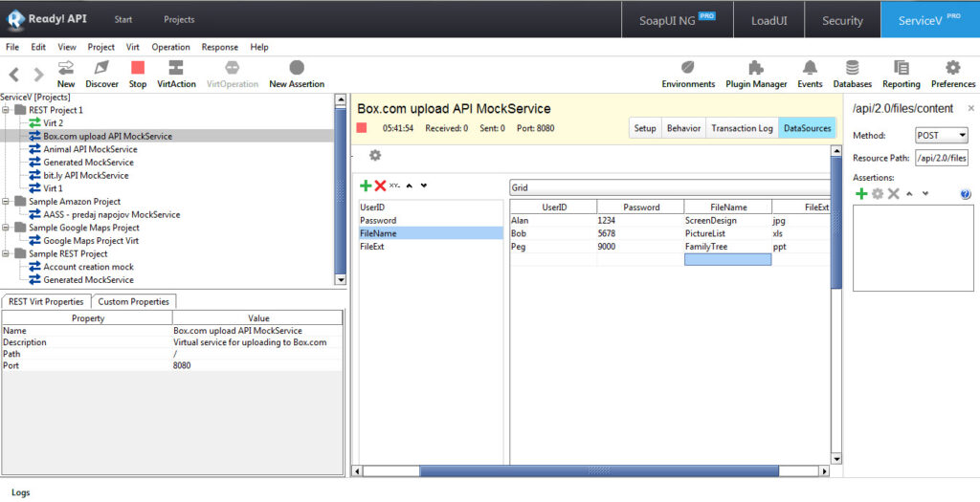
Task: Click the project tree vertical scrollbar
Action: [x=340, y=190]
